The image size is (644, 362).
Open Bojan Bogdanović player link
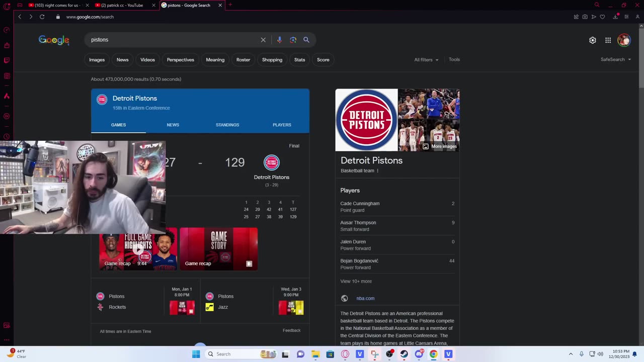click(359, 261)
